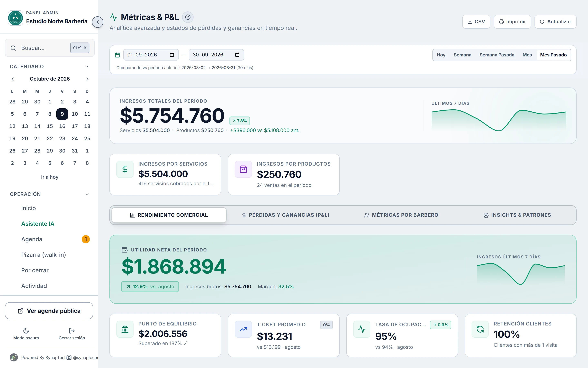
Task: Click the dollar icon on Ingresos por Servicios
Action: [x=125, y=169]
